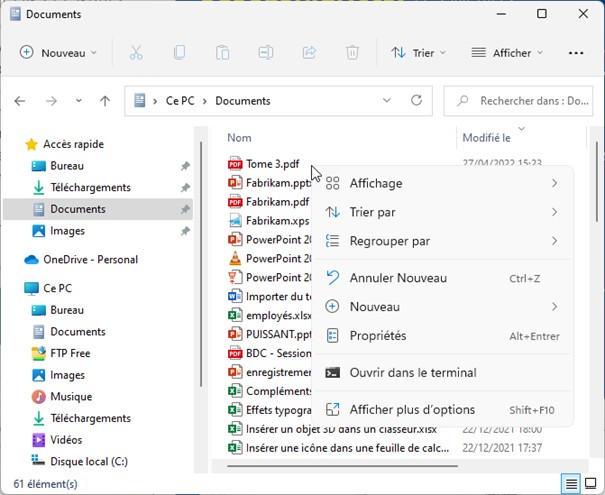Refresh the Documents folder view

tap(417, 101)
